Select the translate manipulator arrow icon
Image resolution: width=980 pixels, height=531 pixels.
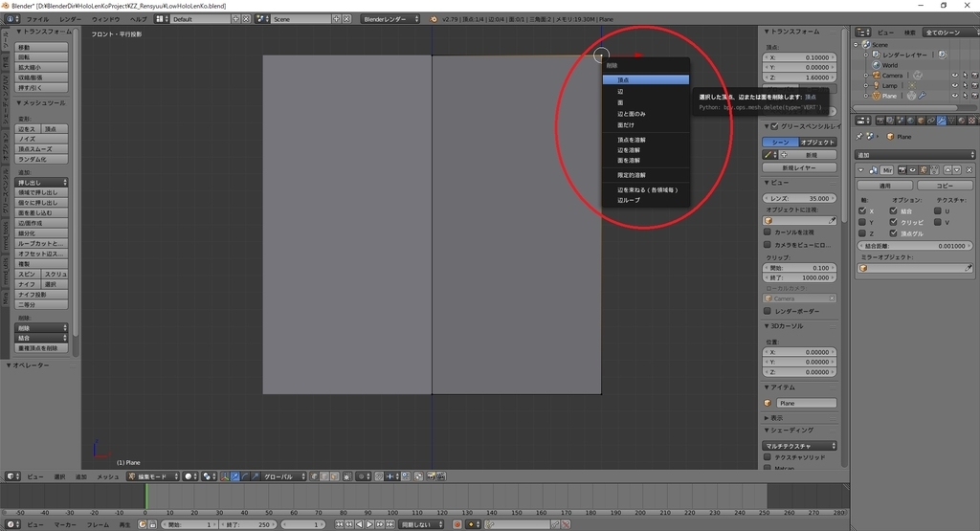(x=235, y=476)
